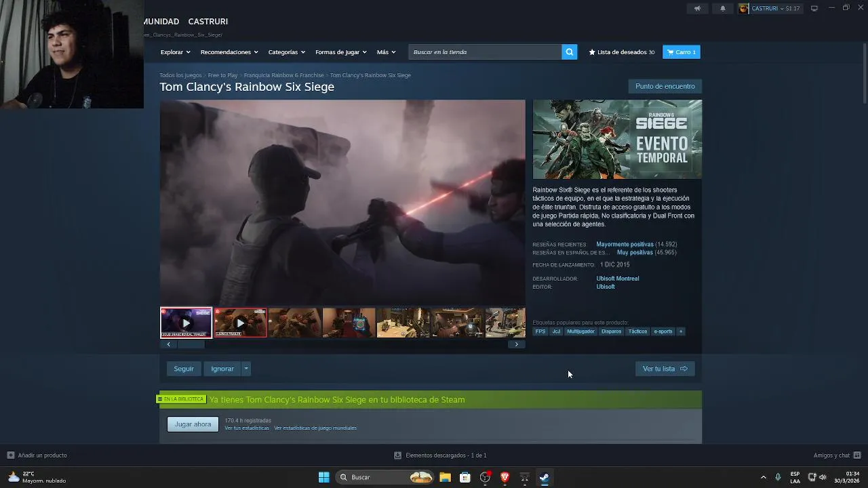The image size is (868, 488).
Task: Click the downloads status icon
Action: pyautogui.click(x=397, y=455)
